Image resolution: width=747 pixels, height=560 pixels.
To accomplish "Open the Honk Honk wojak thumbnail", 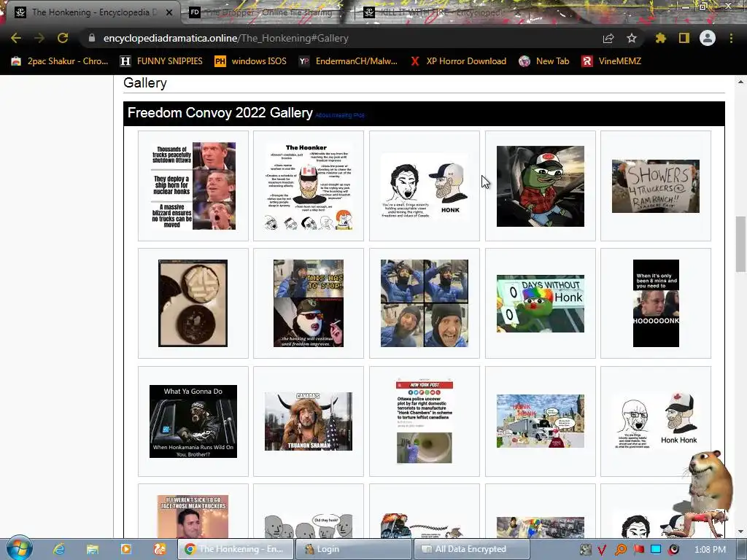I will coord(656,421).
